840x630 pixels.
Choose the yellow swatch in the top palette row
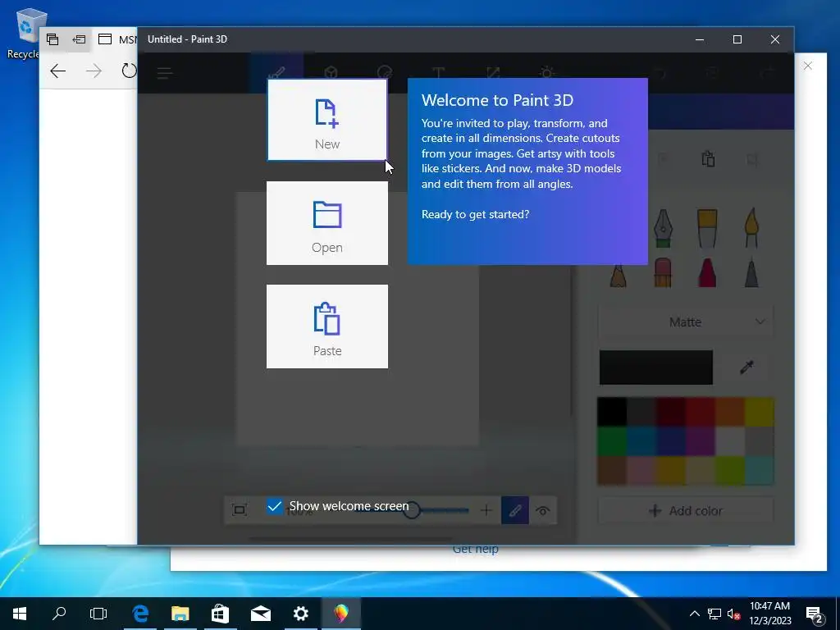pyautogui.click(x=759, y=412)
